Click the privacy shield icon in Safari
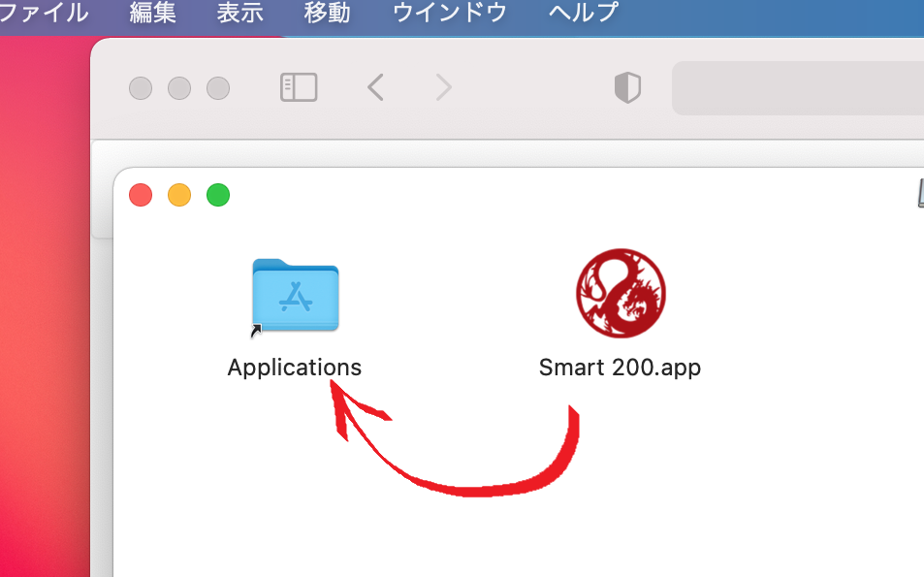The height and width of the screenshot is (577, 924). coord(627,88)
